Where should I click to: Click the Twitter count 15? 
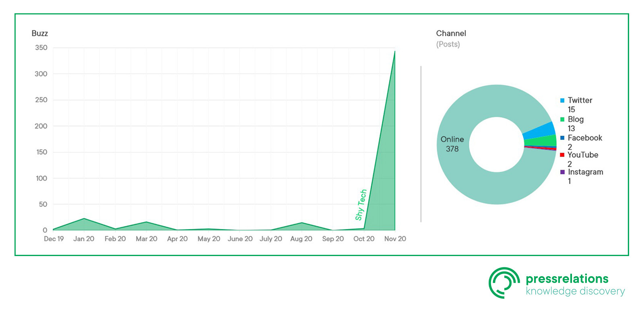(x=572, y=110)
